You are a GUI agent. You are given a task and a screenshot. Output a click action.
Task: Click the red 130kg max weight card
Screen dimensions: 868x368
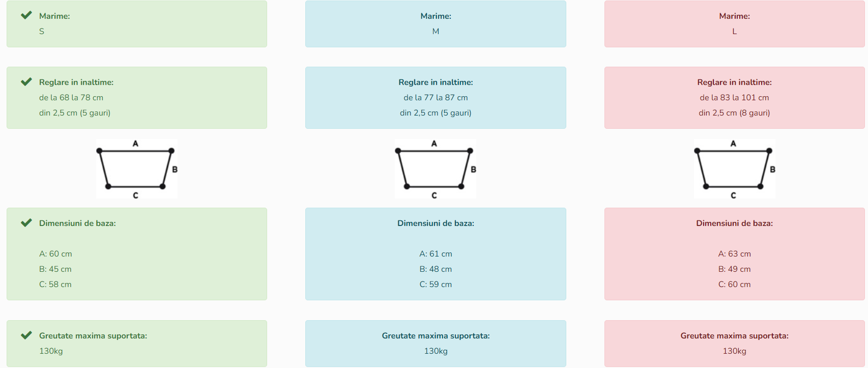(x=735, y=344)
